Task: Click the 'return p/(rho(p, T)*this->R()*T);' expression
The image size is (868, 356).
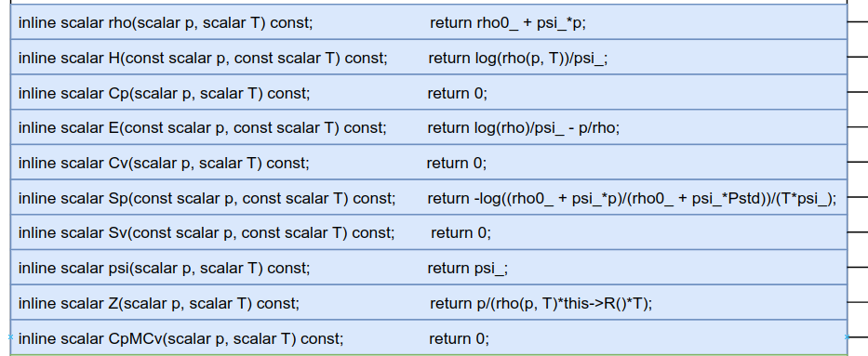Action: pos(541,303)
